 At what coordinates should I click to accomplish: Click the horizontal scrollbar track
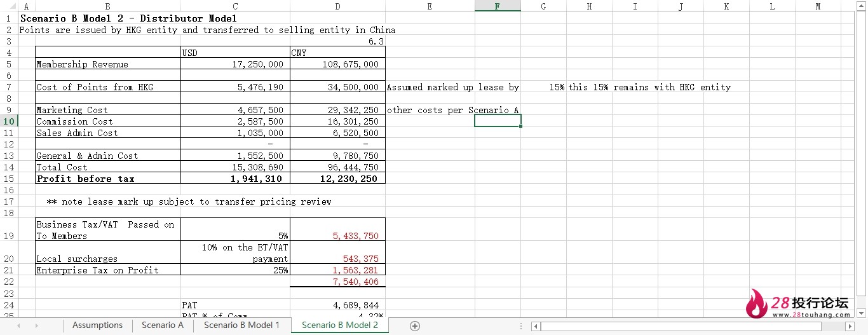click(693, 326)
